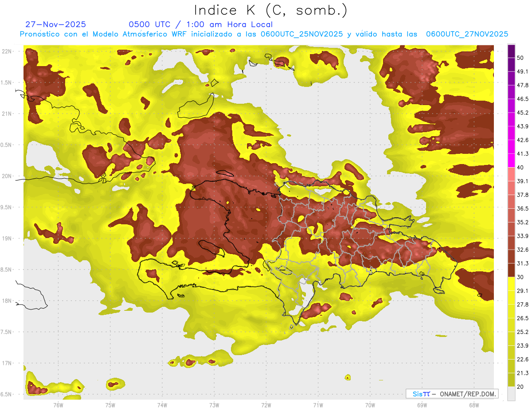The image size is (532, 411).
Task: Click the gray colorbar segment below 20
Action: click(511, 394)
